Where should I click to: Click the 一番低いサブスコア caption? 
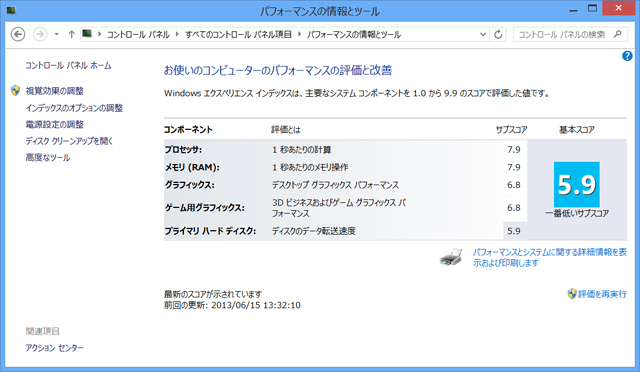tap(577, 214)
